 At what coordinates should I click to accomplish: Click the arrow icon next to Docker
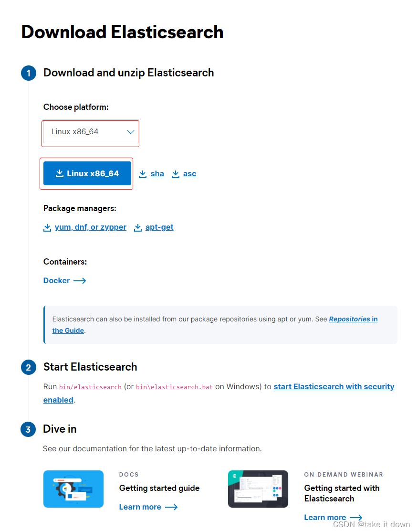pos(80,280)
